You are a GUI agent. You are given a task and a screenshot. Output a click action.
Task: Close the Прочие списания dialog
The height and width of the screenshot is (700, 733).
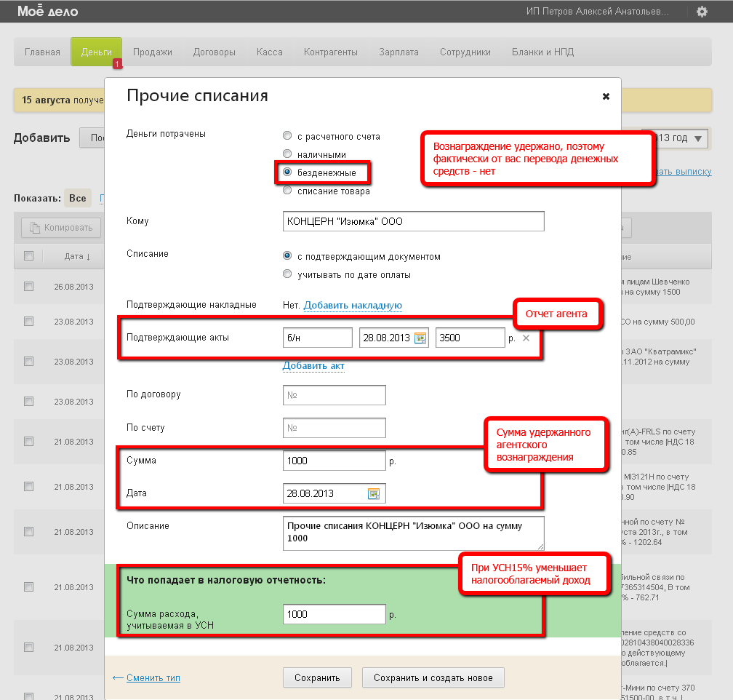(606, 97)
